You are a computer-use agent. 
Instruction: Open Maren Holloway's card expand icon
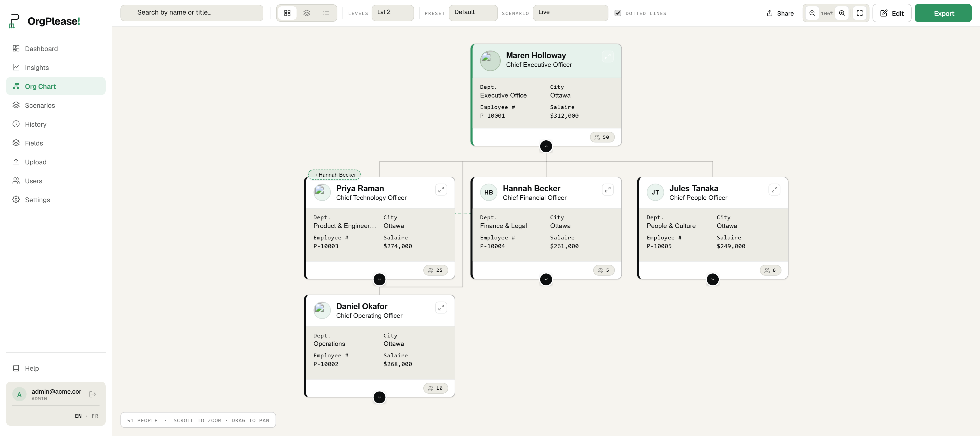click(608, 57)
